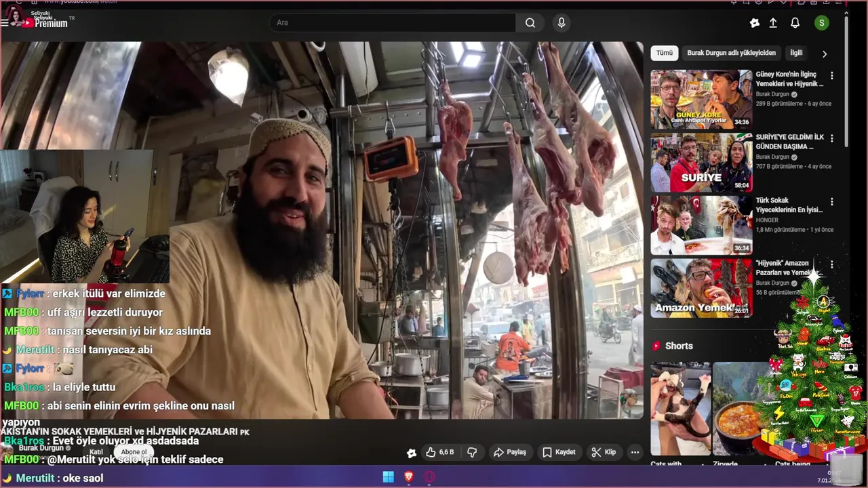The image size is (868, 488).
Task: Click Güney Kore'nin İlginç Yemekleri title
Action: click(x=789, y=79)
